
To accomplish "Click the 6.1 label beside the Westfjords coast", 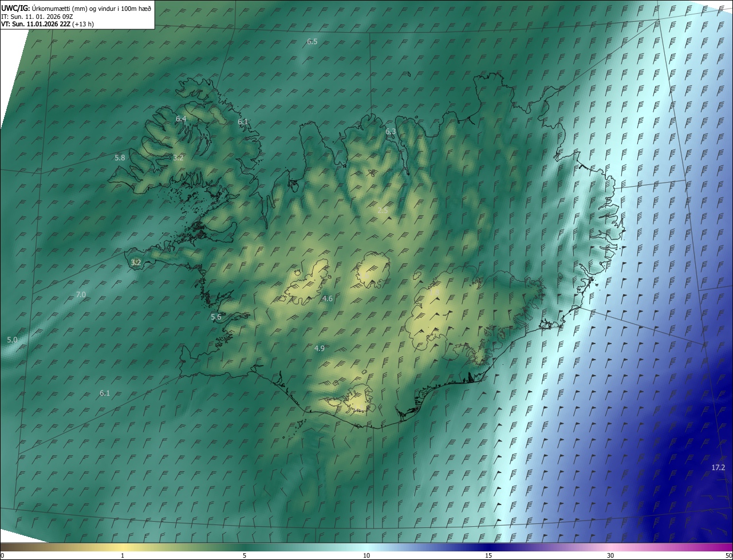I will [243, 122].
